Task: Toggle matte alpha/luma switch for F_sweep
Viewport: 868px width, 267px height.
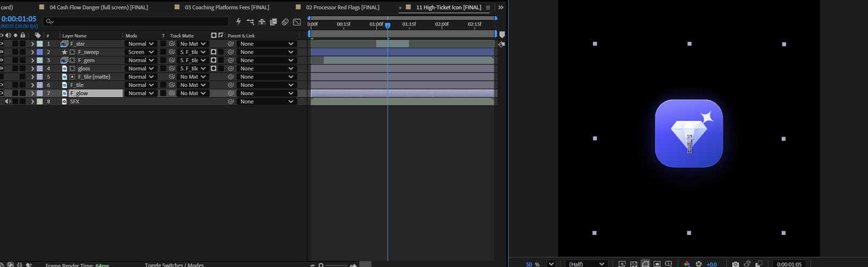Action: (214, 52)
